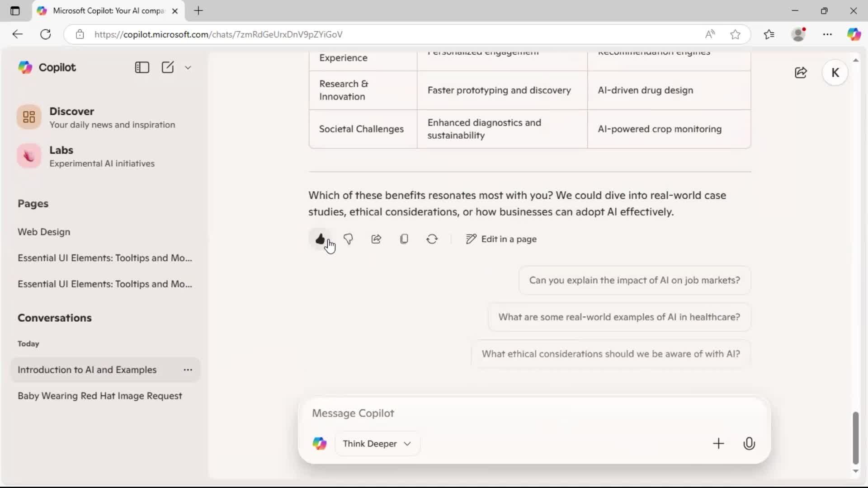Screen dimensions: 868x488
Task: Click the thumbs up icon under the response
Action: coord(320,239)
